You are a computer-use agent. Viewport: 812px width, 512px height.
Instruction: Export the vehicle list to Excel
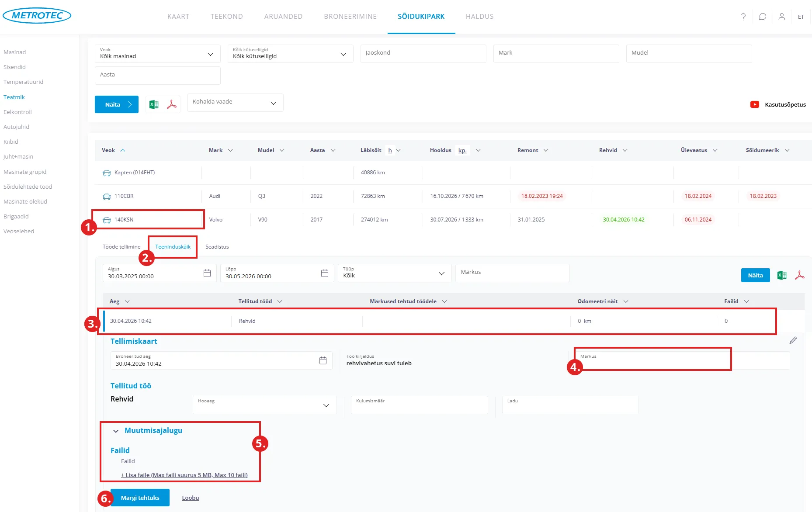pyautogui.click(x=154, y=104)
